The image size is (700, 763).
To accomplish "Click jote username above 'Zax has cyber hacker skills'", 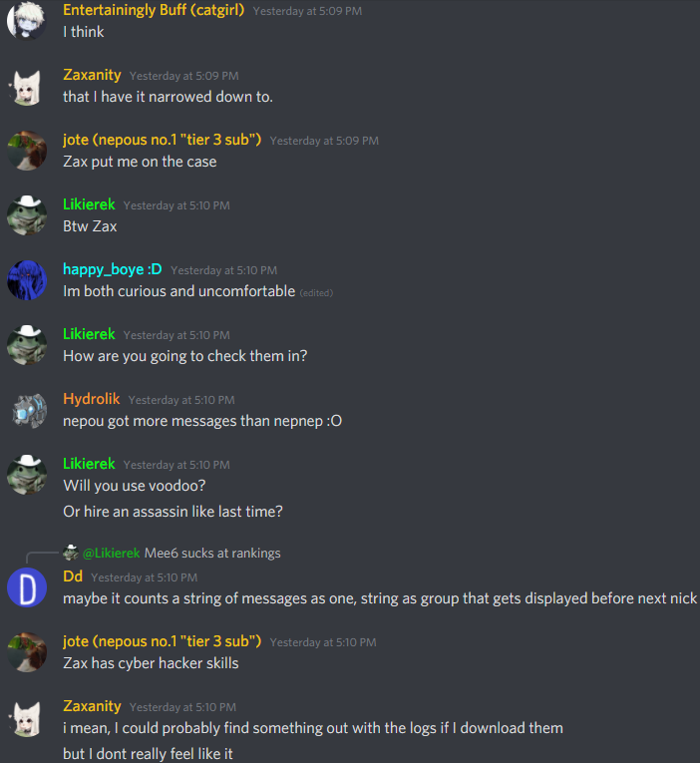I will point(162,641).
